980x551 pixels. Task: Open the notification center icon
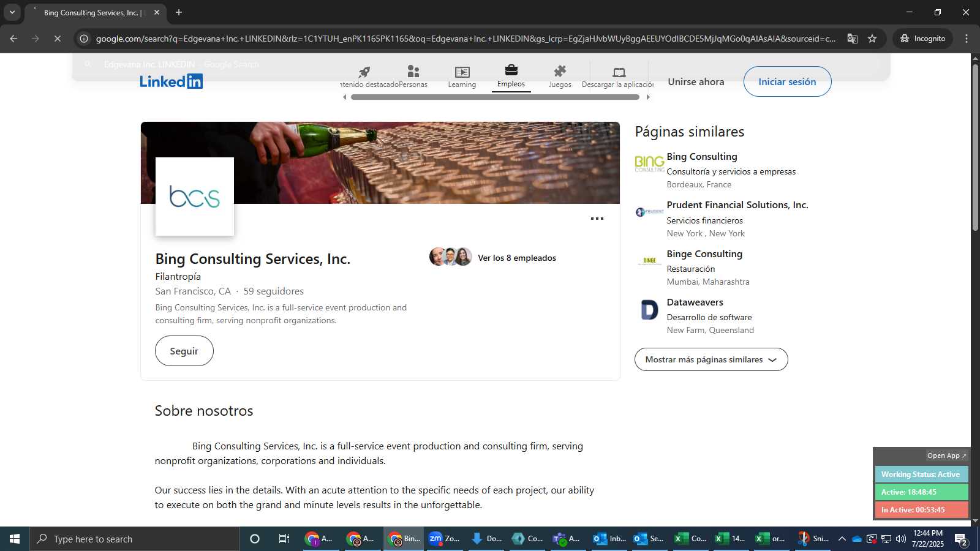pyautogui.click(x=961, y=539)
